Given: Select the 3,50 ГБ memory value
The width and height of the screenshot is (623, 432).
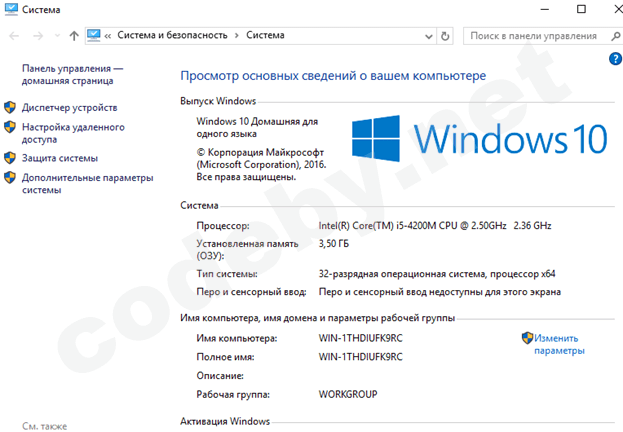Looking at the screenshot, I should 334,244.
